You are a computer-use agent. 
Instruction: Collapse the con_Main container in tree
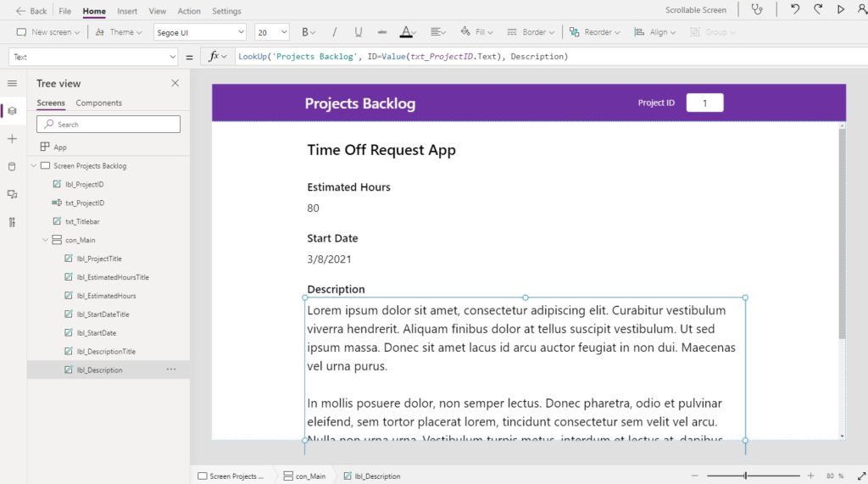(x=46, y=240)
